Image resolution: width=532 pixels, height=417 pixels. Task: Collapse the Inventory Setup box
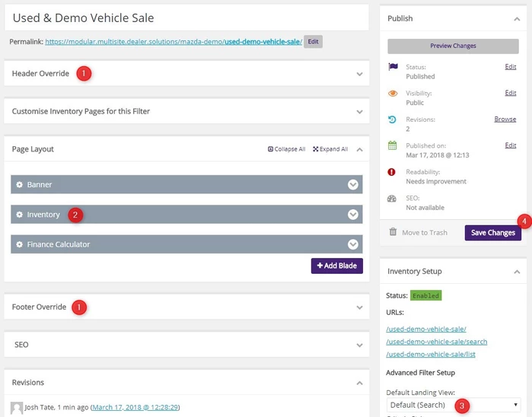click(x=517, y=272)
